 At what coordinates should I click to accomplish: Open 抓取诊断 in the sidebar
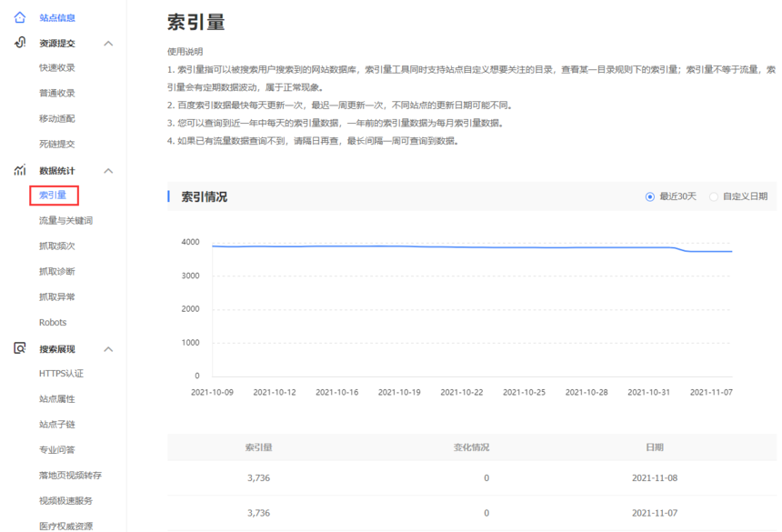(56, 272)
